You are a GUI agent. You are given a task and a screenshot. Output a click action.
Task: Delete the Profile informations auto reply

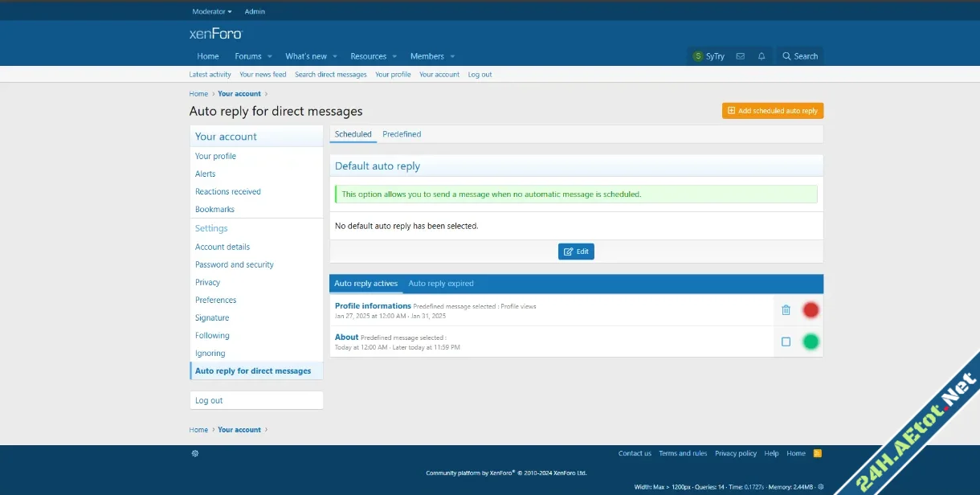point(786,310)
